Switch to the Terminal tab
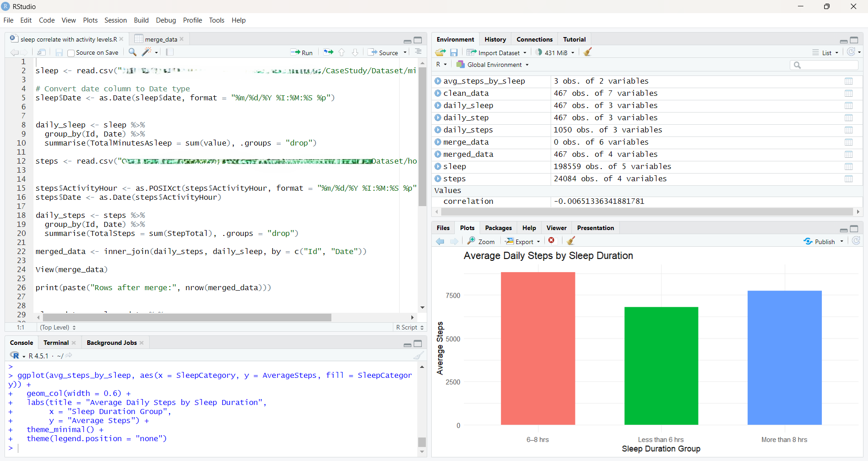 point(56,343)
